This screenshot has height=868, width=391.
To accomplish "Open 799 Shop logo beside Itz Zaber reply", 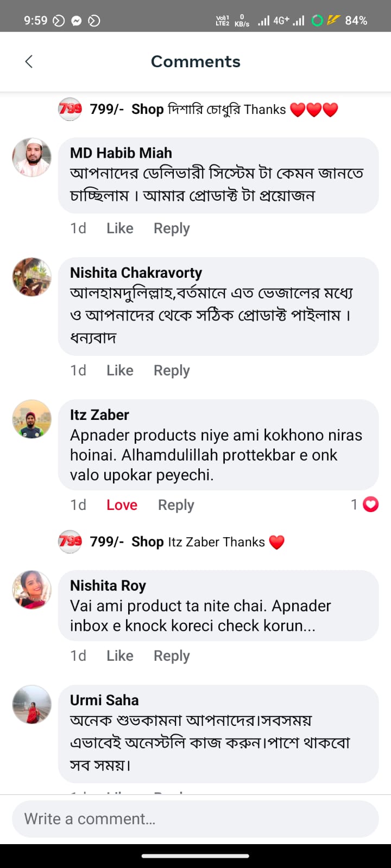I will click(70, 541).
